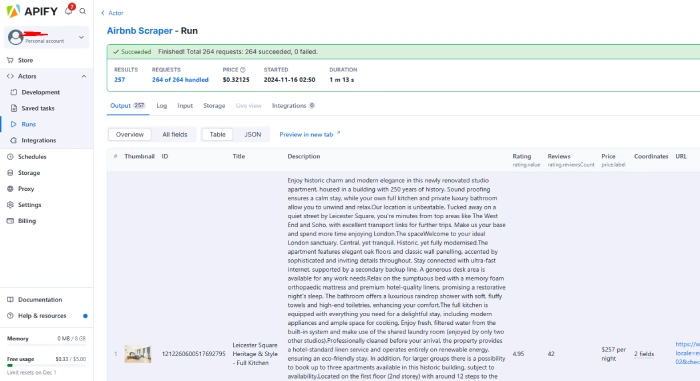Click the Leicester Square Heritage & Style title
This screenshot has height=381, width=700.
pyautogui.click(x=255, y=354)
